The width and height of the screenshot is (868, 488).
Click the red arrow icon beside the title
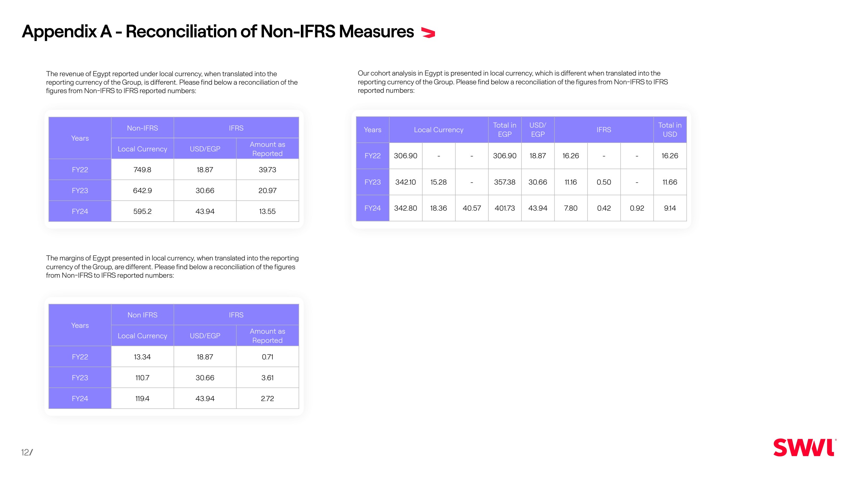coord(428,33)
